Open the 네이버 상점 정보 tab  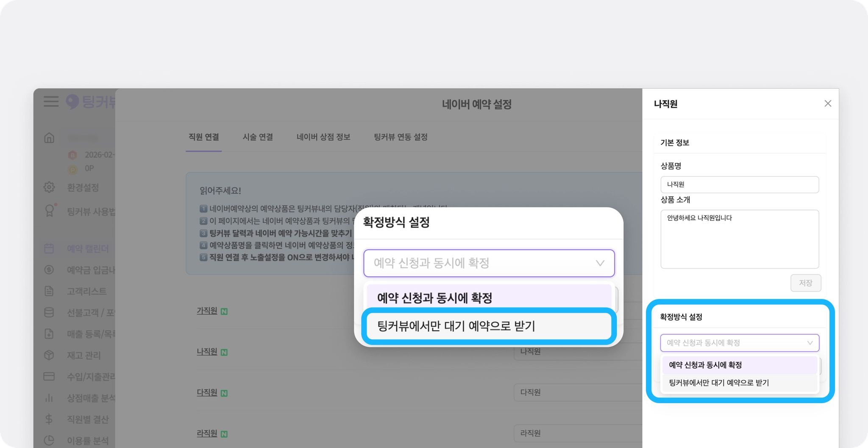click(x=323, y=137)
